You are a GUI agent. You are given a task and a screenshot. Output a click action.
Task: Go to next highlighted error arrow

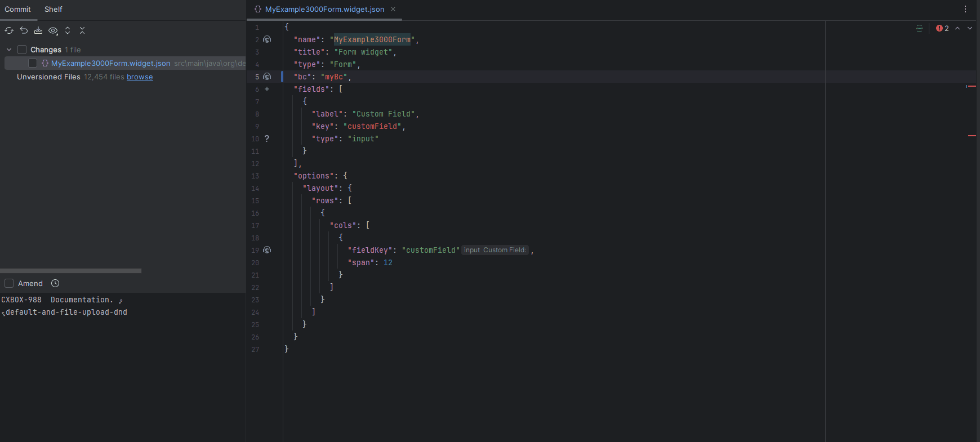[970, 28]
